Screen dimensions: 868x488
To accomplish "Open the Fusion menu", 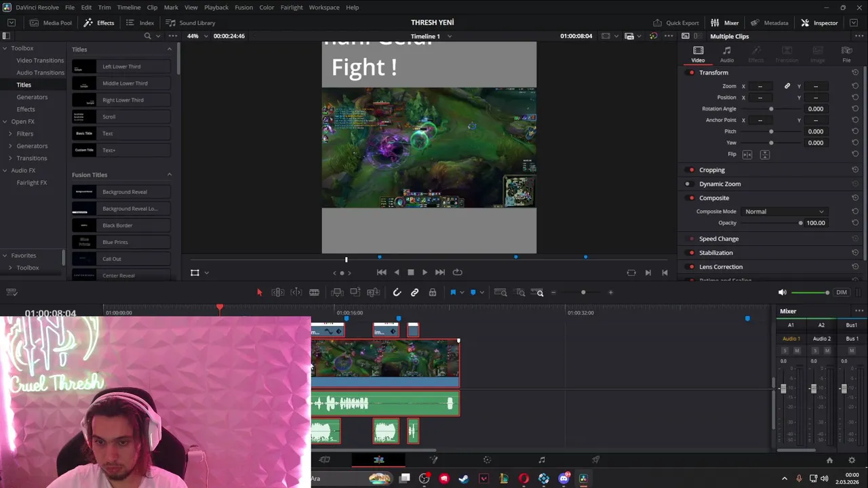I will click(x=243, y=7).
